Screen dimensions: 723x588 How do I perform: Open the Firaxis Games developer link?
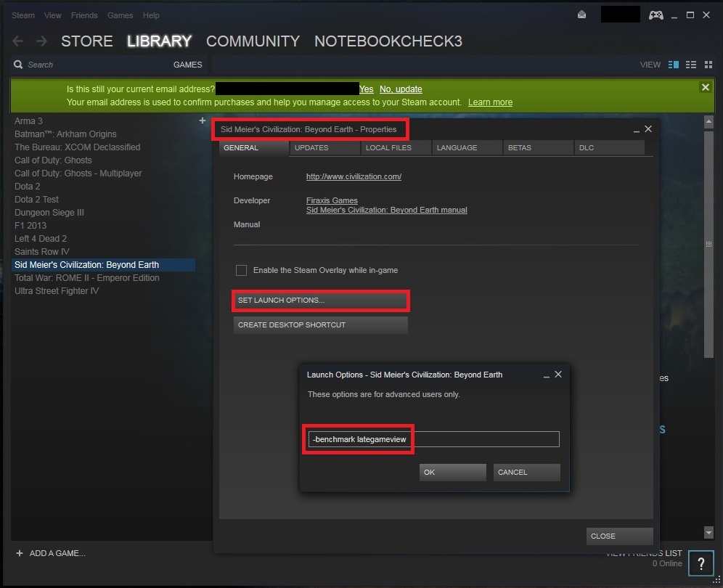(x=332, y=200)
